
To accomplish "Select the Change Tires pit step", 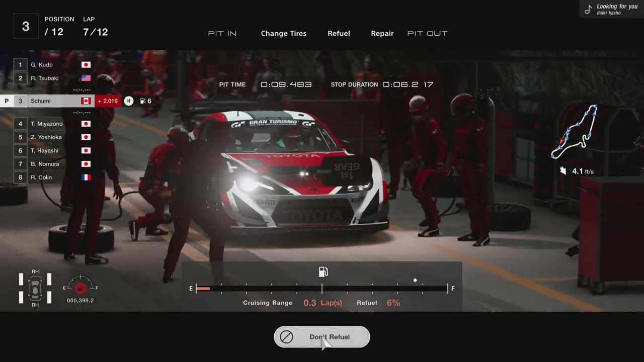I will point(284,33).
